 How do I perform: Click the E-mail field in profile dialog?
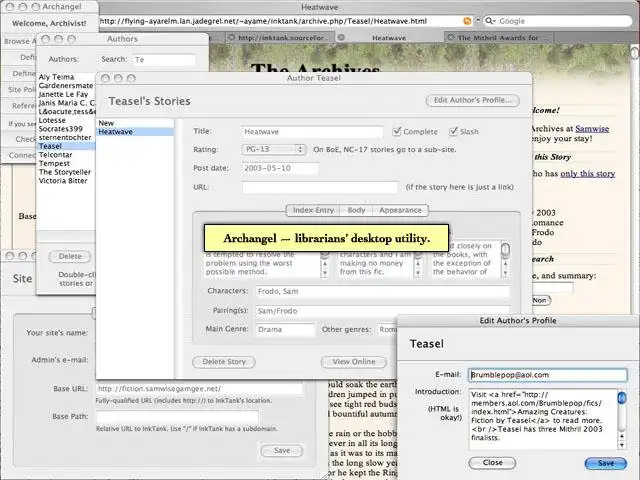[547, 375]
